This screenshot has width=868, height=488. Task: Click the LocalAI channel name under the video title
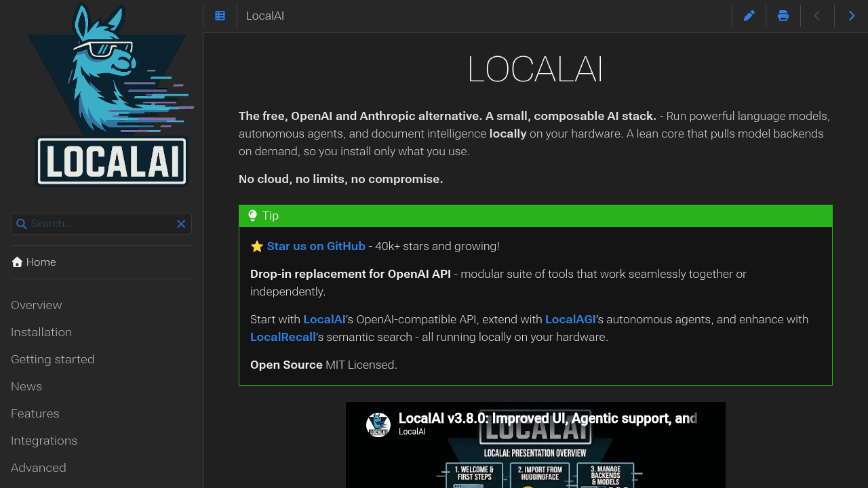412,432
